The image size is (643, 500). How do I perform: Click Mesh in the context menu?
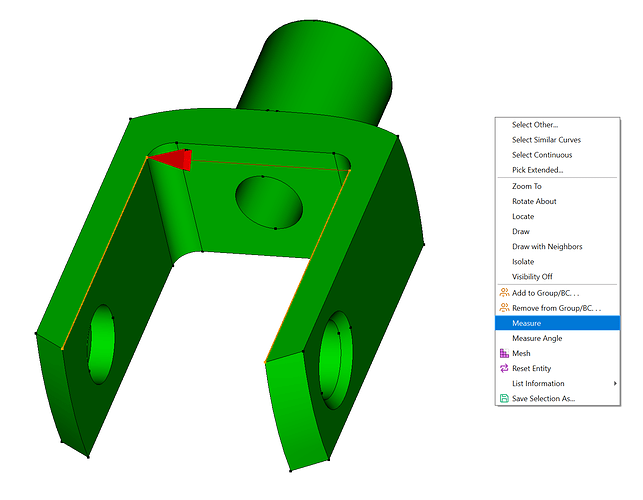point(557,353)
